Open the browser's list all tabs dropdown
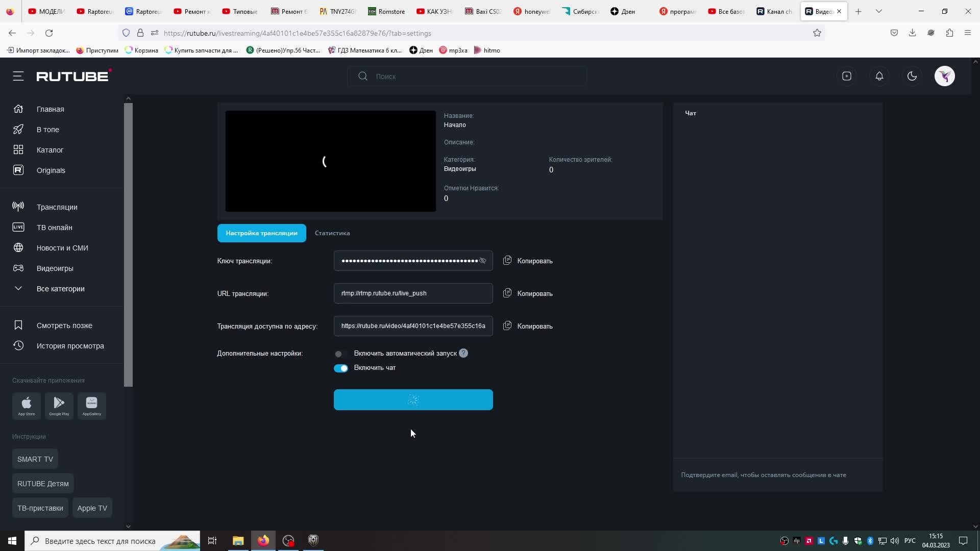Image resolution: width=980 pixels, height=551 pixels. pyautogui.click(x=878, y=11)
